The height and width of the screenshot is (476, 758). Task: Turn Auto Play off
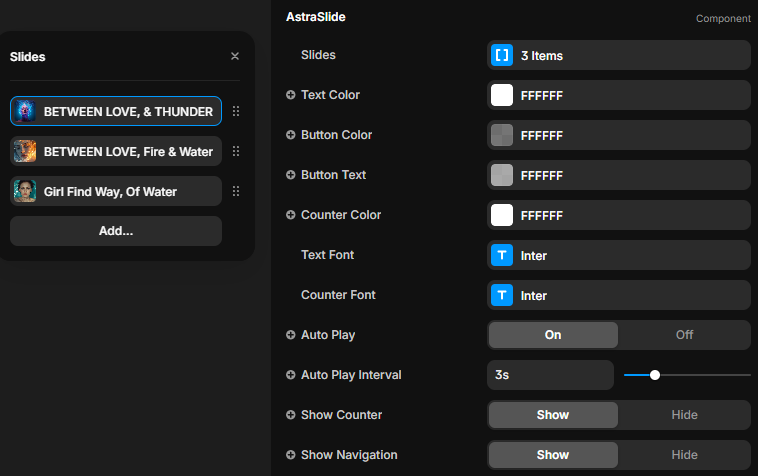[684, 335]
